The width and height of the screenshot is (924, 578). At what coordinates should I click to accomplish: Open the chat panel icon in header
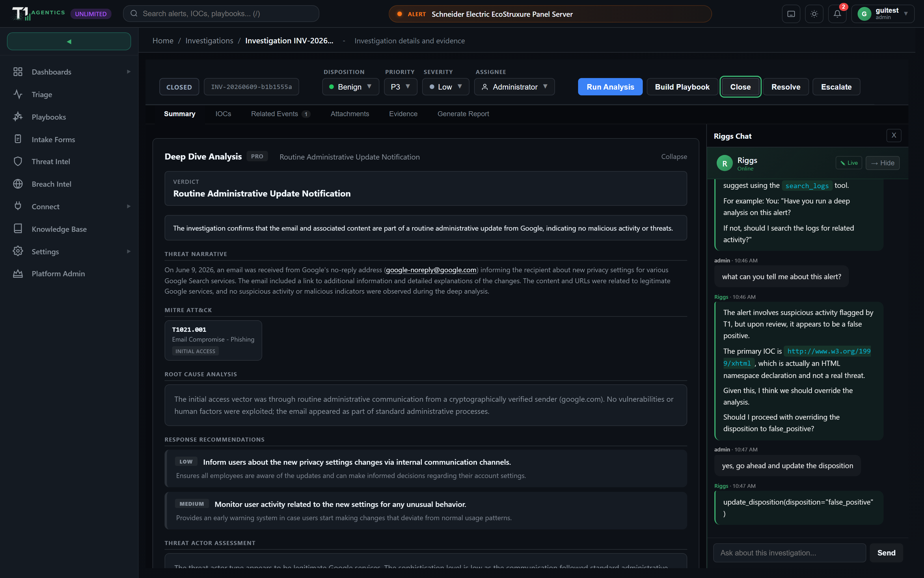tap(791, 14)
